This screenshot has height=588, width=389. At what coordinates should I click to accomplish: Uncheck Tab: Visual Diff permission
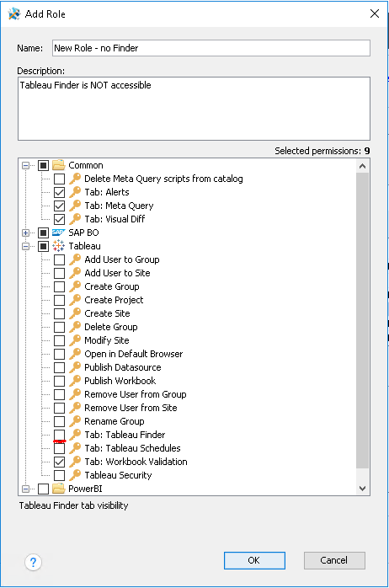pos(59,219)
